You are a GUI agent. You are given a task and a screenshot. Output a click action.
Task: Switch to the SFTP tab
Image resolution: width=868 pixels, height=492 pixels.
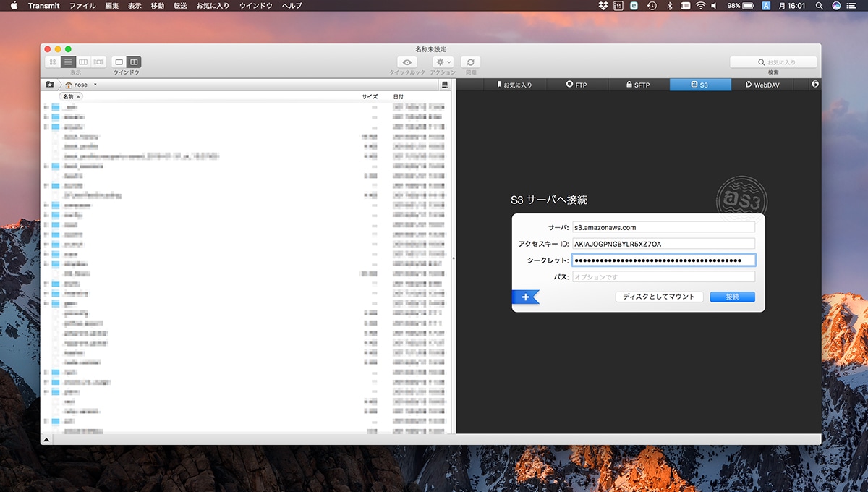click(x=638, y=85)
